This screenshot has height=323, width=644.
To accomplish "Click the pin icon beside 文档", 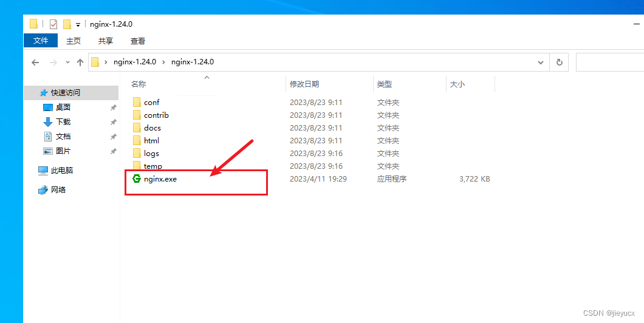I will (114, 137).
